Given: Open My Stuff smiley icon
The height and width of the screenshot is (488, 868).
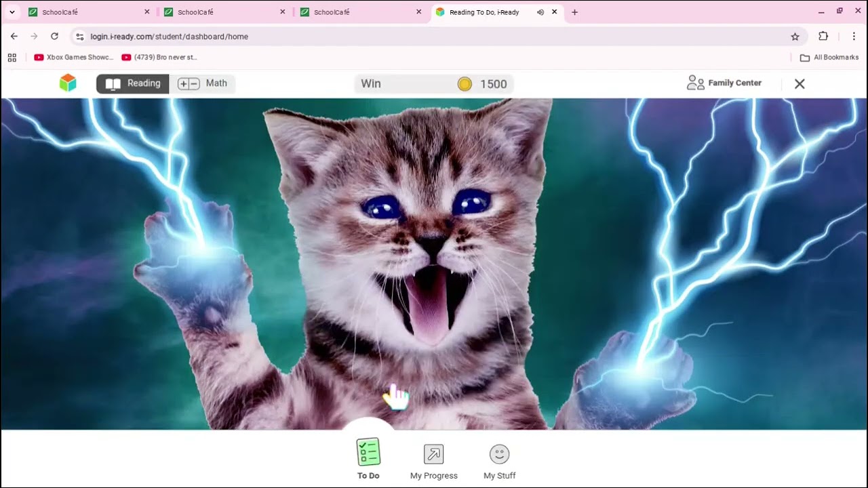Looking at the screenshot, I should click(500, 462).
